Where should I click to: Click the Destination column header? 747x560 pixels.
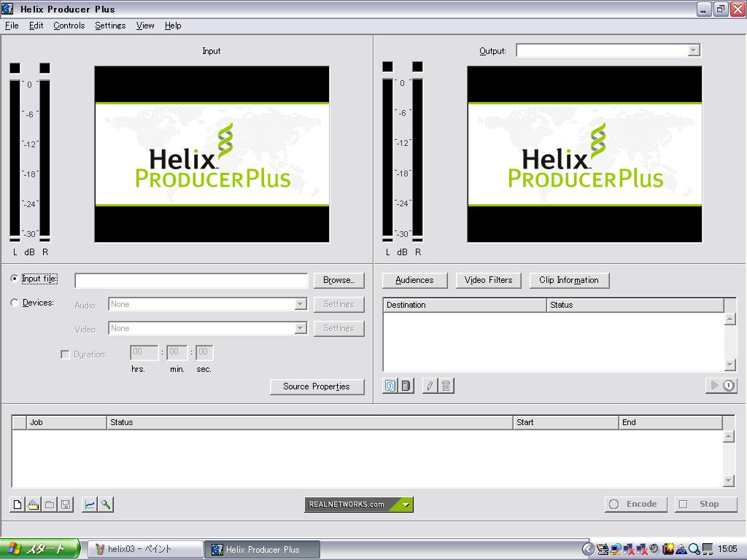465,305
